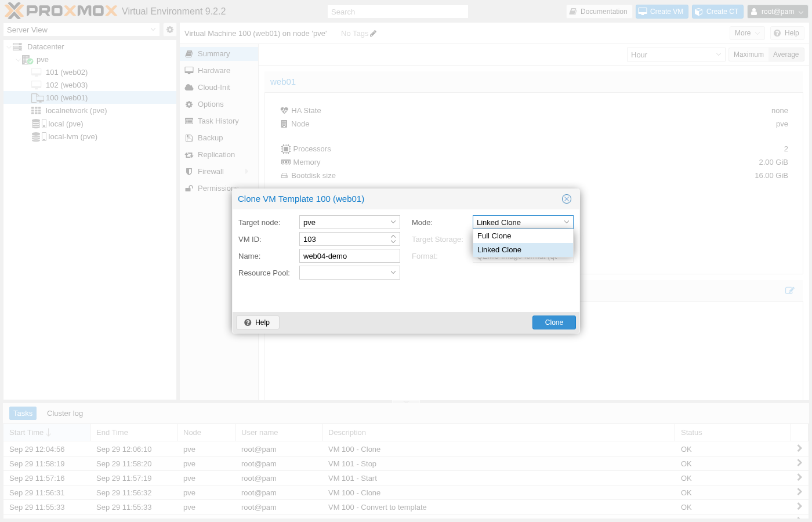
Task: Click the Proxmox logo
Action: click(61, 11)
